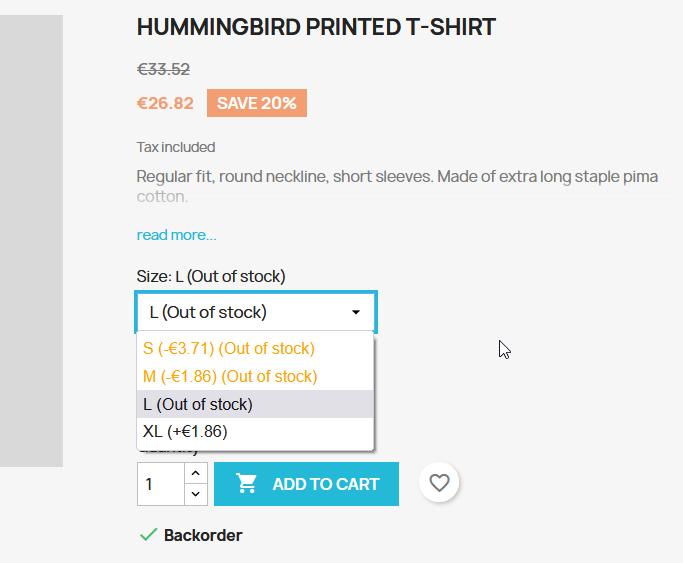Select size S (-€3.71) option

pyautogui.click(x=229, y=348)
